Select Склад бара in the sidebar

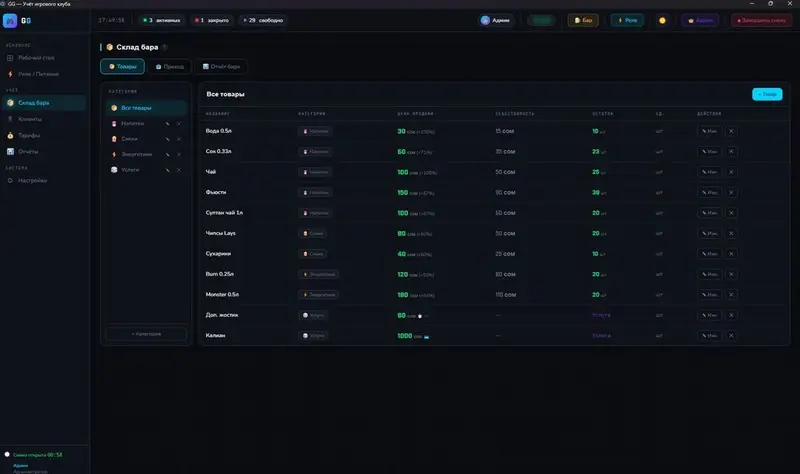click(43, 103)
